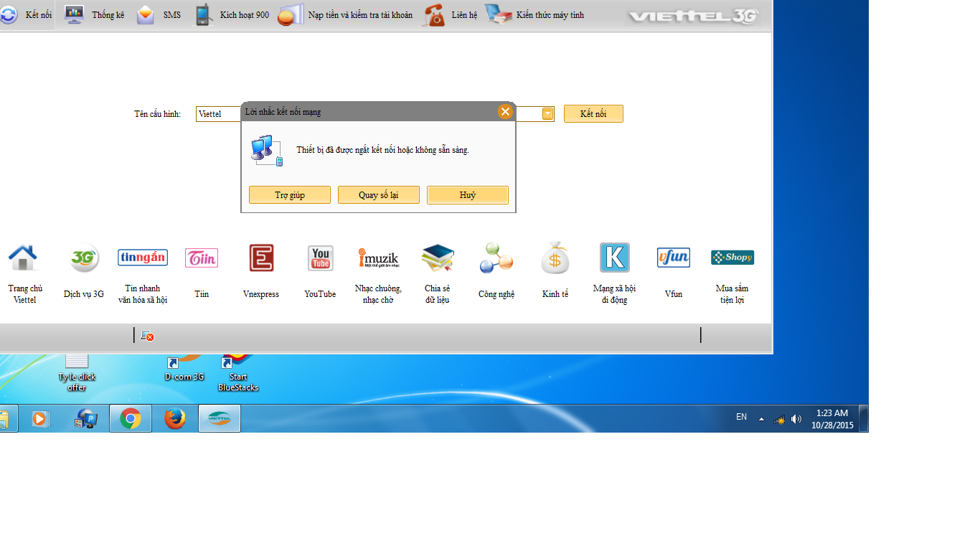The image size is (980, 551).
Task: Click the disconnected status icon in the status bar
Action: pos(147,335)
